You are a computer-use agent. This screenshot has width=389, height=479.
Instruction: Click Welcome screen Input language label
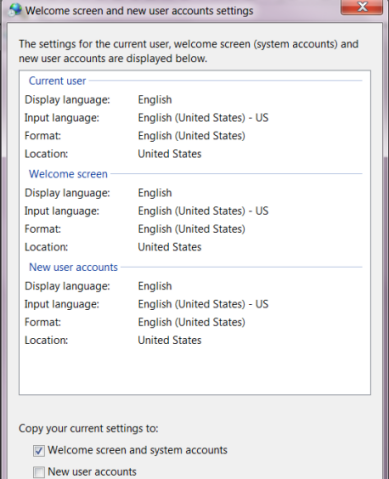coord(62,211)
